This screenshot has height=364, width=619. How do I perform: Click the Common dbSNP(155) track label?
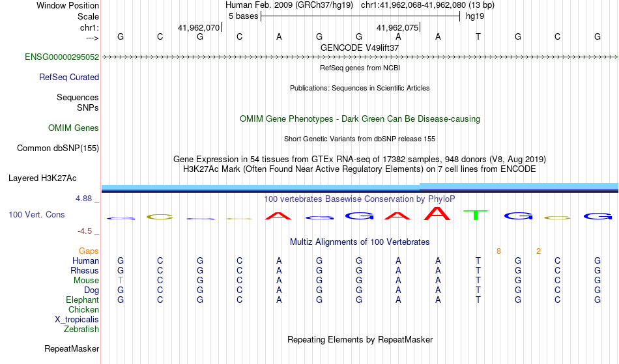[58, 148]
